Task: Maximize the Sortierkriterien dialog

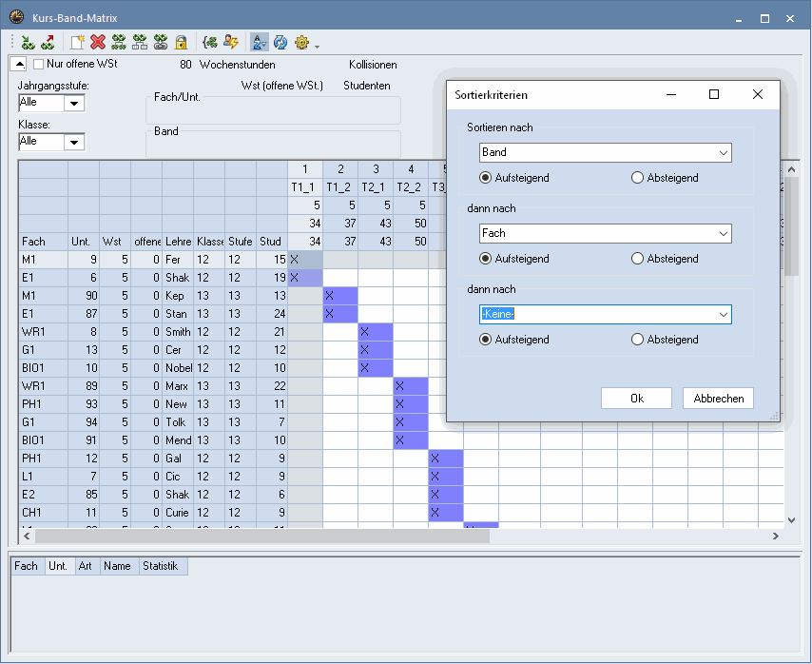Action: 714,94
